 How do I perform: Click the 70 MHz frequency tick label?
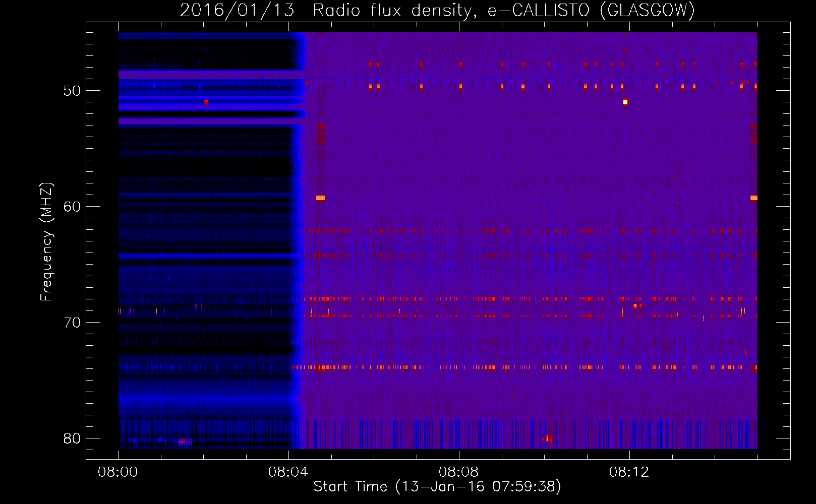pyautogui.click(x=72, y=323)
